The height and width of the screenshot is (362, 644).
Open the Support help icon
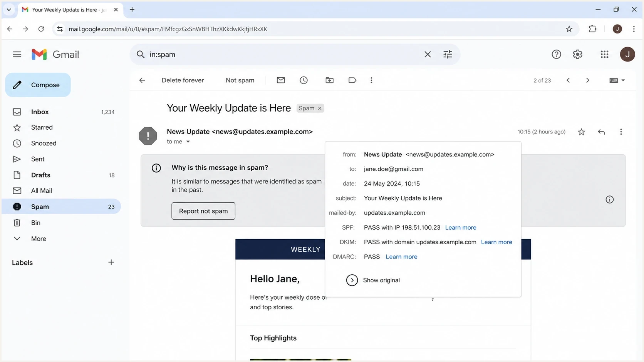click(556, 54)
